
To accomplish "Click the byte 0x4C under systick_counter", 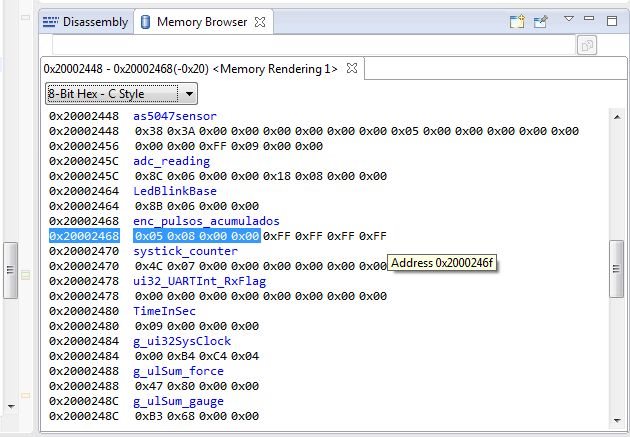I will coord(149,266).
